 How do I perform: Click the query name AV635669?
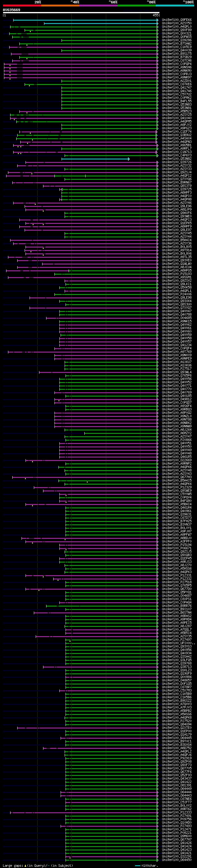[x=11, y=10]
